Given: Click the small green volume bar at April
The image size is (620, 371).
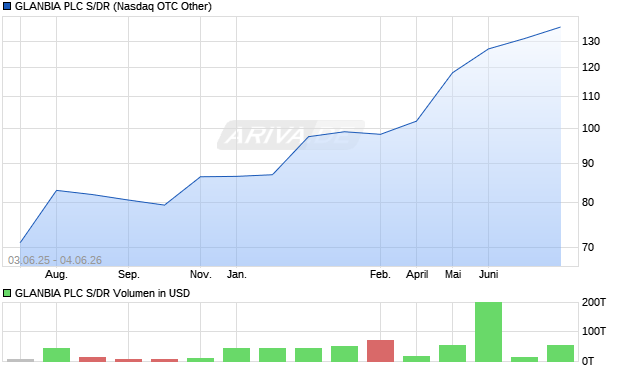Looking at the screenshot, I should pyautogui.click(x=416, y=359).
